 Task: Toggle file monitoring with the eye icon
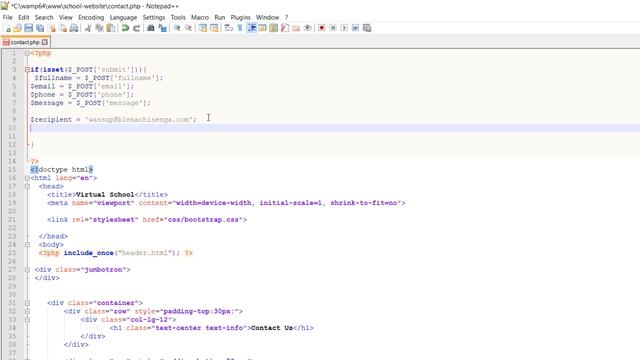pyautogui.click(x=307, y=28)
